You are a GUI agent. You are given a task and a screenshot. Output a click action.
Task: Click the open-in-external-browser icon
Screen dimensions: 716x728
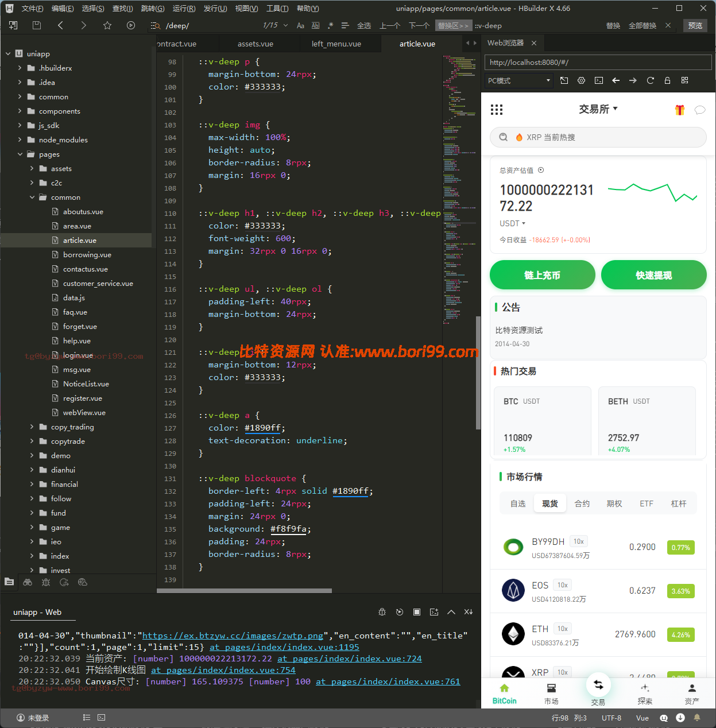(x=564, y=80)
